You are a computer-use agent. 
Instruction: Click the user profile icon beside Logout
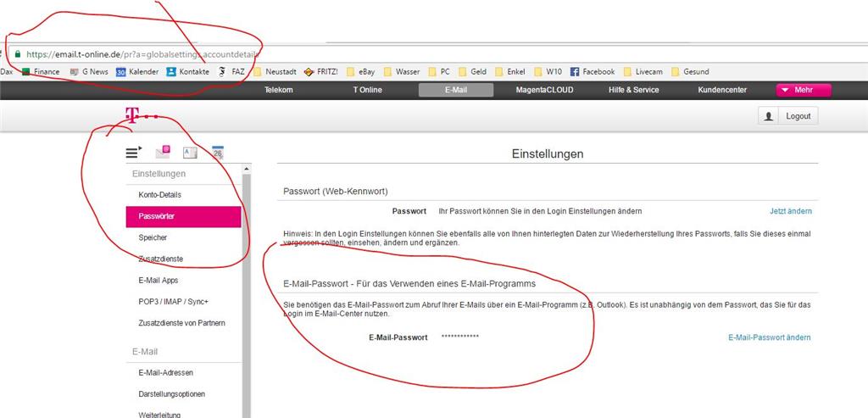pyautogui.click(x=768, y=116)
